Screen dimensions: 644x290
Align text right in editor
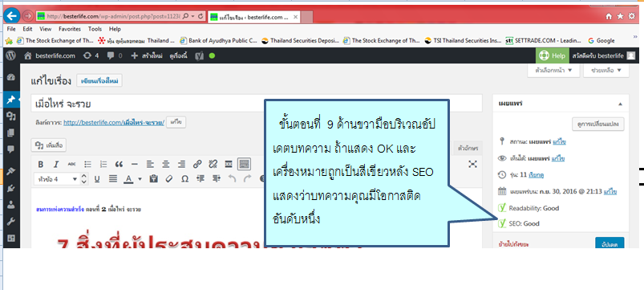click(181, 164)
